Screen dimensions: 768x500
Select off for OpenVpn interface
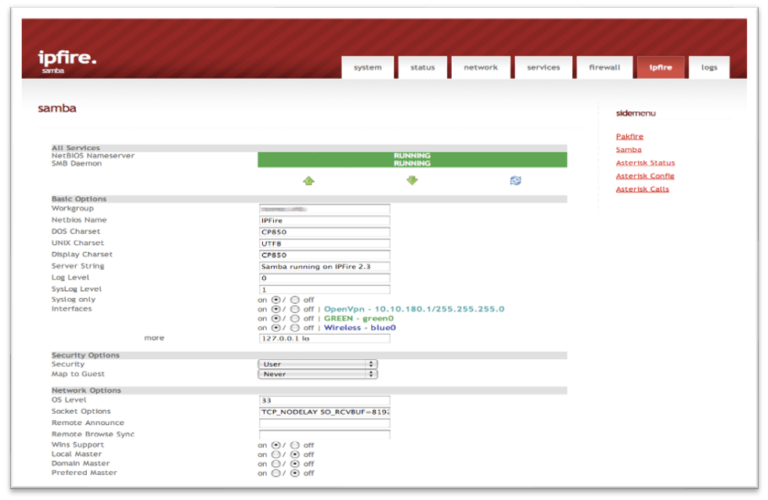(295, 309)
